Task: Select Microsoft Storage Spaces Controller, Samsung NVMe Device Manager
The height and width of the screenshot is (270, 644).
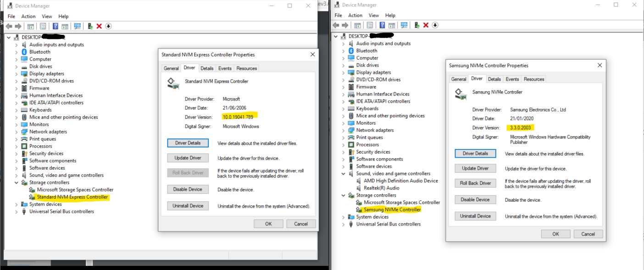Action: coord(402,202)
